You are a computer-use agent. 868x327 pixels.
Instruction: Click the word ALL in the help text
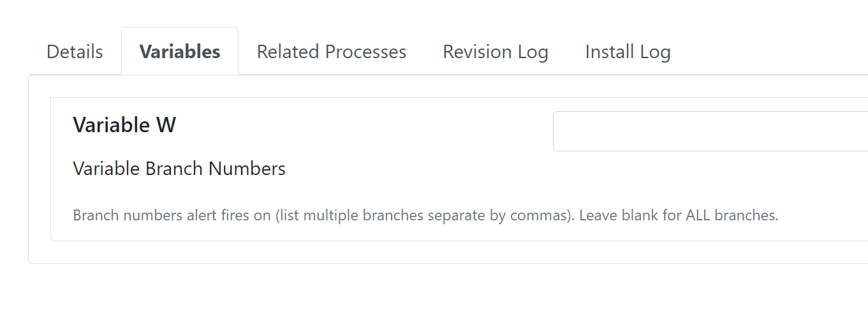pos(698,215)
